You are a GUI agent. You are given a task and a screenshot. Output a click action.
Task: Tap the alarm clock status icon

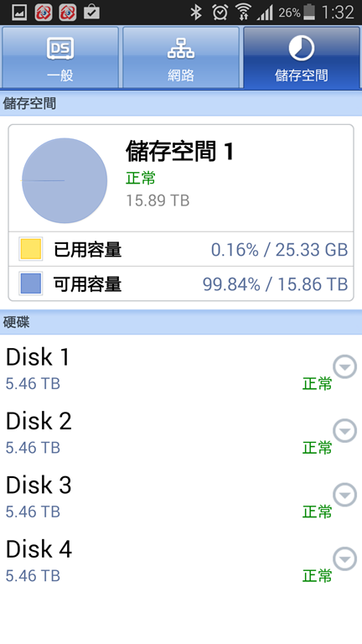pos(220,13)
